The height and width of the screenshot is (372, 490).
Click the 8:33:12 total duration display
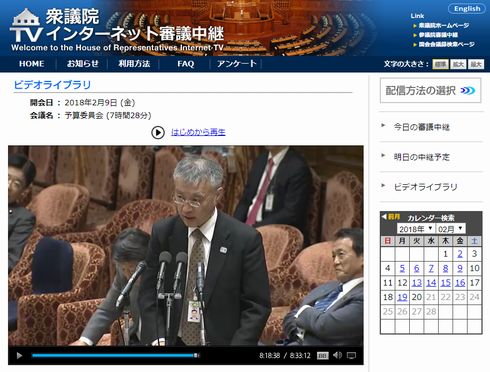(x=300, y=356)
